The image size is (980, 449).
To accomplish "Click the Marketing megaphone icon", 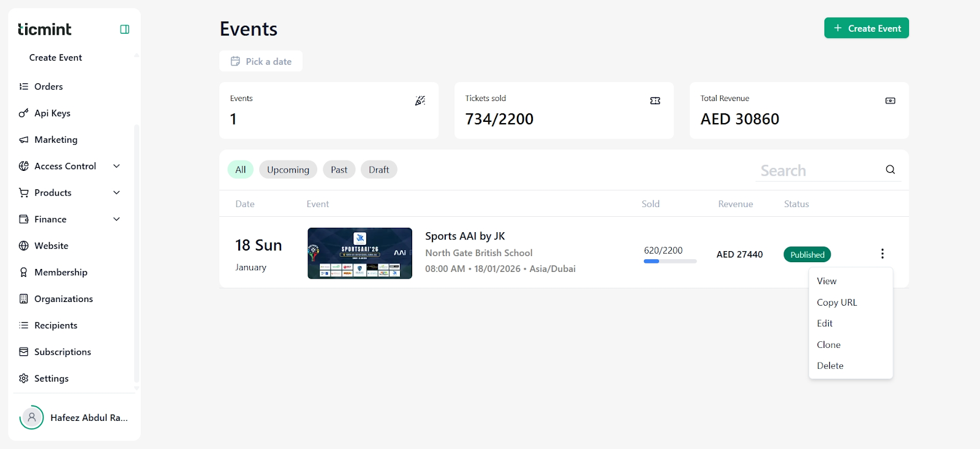I will coord(24,140).
